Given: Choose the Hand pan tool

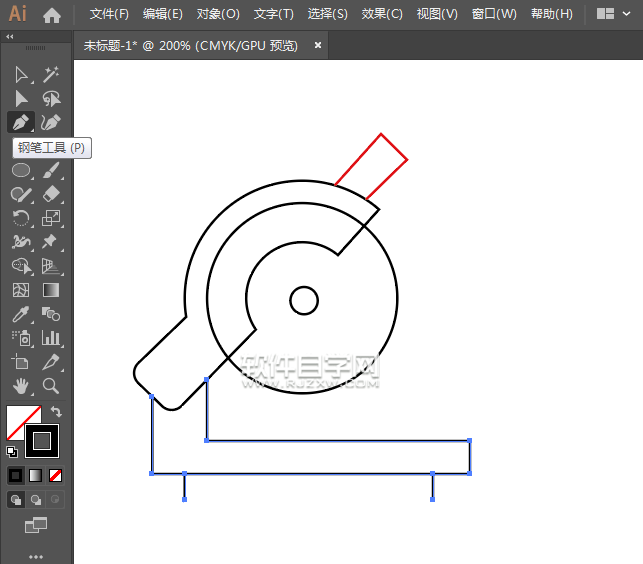Looking at the screenshot, I should [x=21, y=386].
